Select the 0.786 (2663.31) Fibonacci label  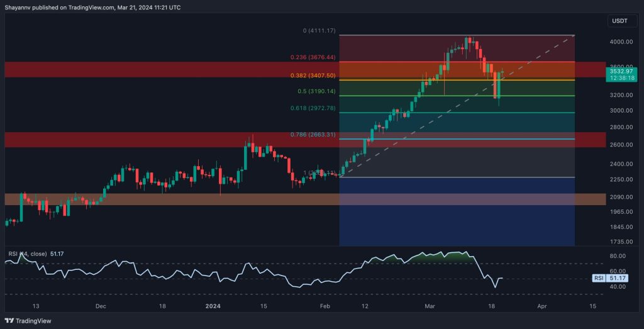[x=314, y=135]
